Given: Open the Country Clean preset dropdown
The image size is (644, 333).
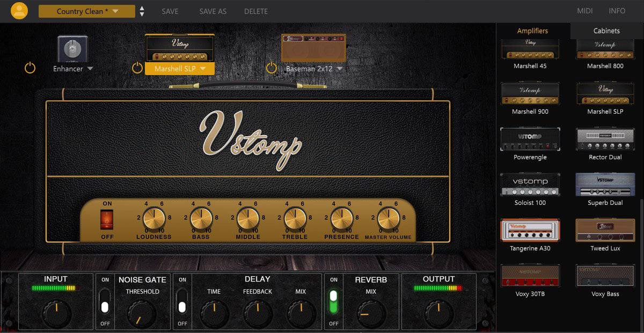Looking at the screenshot, I should point(87,11).
